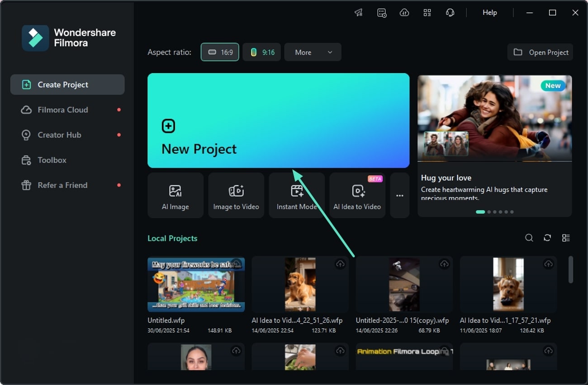The width and height of the screenshot is (588, 385).
Task: Start a New Project
Action: click(278, 120)
